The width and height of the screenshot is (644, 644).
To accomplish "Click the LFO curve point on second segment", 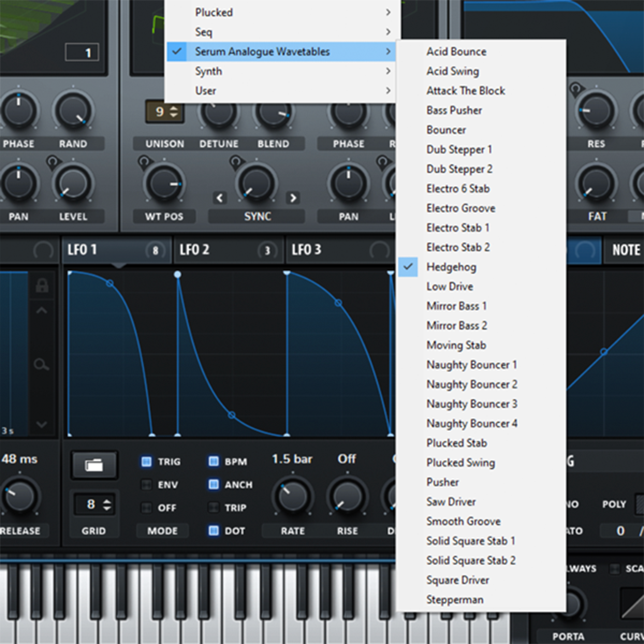I will (231, 415).
